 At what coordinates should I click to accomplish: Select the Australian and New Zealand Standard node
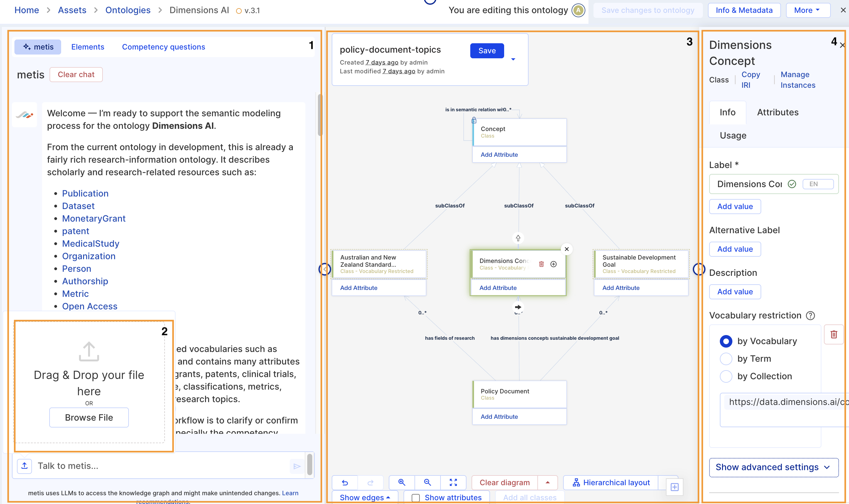(x=379, y=264)
